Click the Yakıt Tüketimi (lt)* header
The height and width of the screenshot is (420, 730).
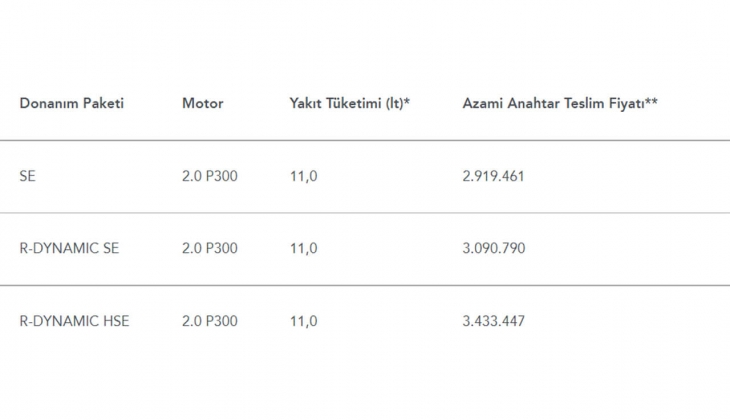[350, 103]
